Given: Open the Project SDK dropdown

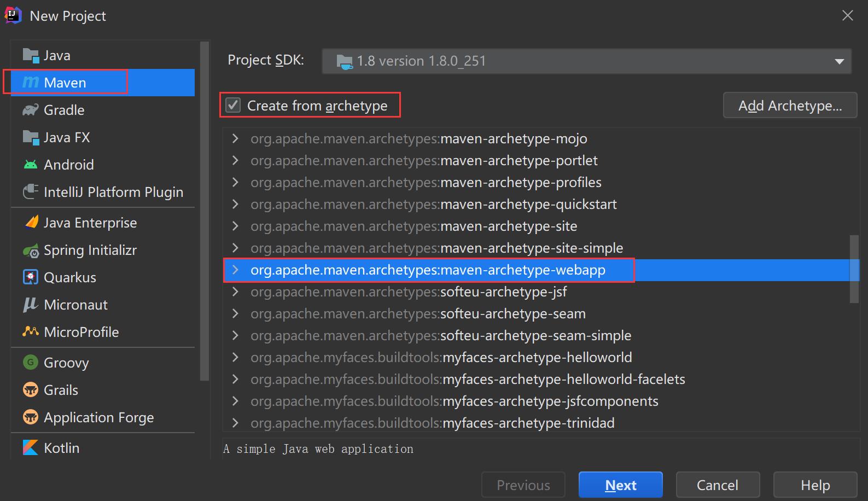Looking at the screenshot, I should pyautogui.click(x=586, y=61).
